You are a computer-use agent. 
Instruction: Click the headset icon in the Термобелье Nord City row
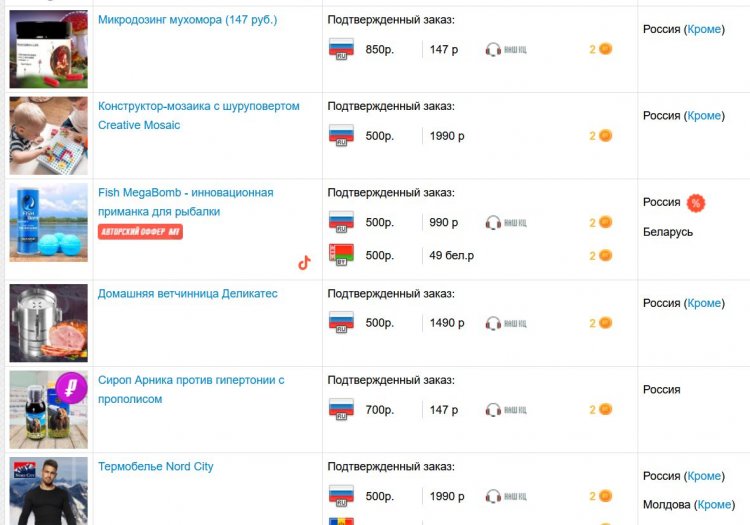click(x=493, y=496)
